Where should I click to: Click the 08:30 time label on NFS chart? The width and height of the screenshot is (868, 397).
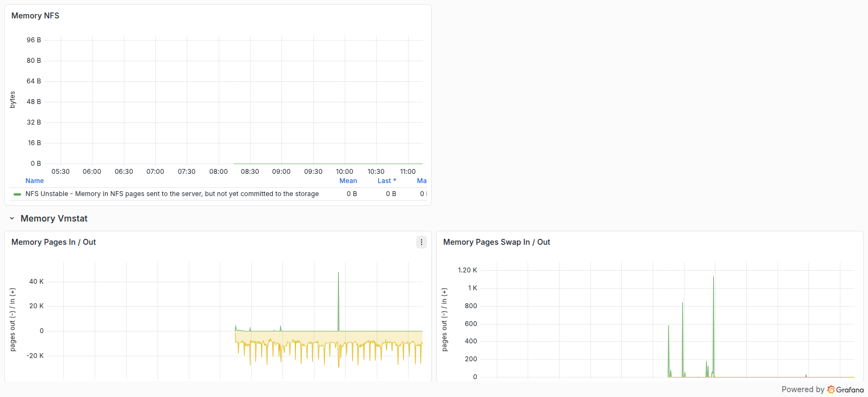[x=250, y=172]
